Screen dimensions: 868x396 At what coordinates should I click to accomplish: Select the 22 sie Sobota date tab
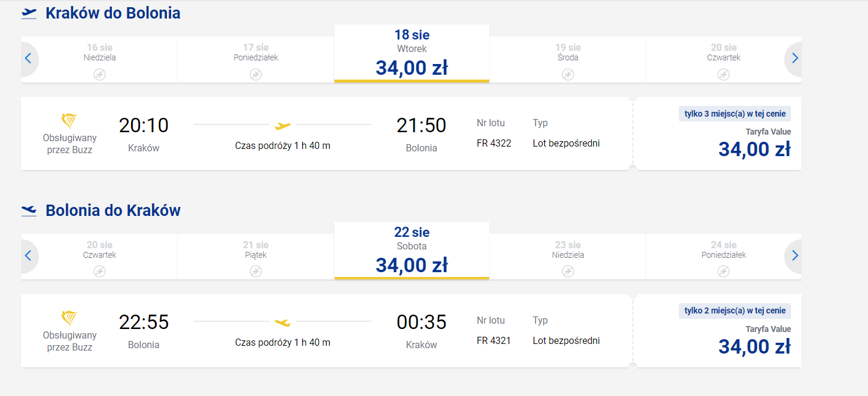[x=412, y=251]
